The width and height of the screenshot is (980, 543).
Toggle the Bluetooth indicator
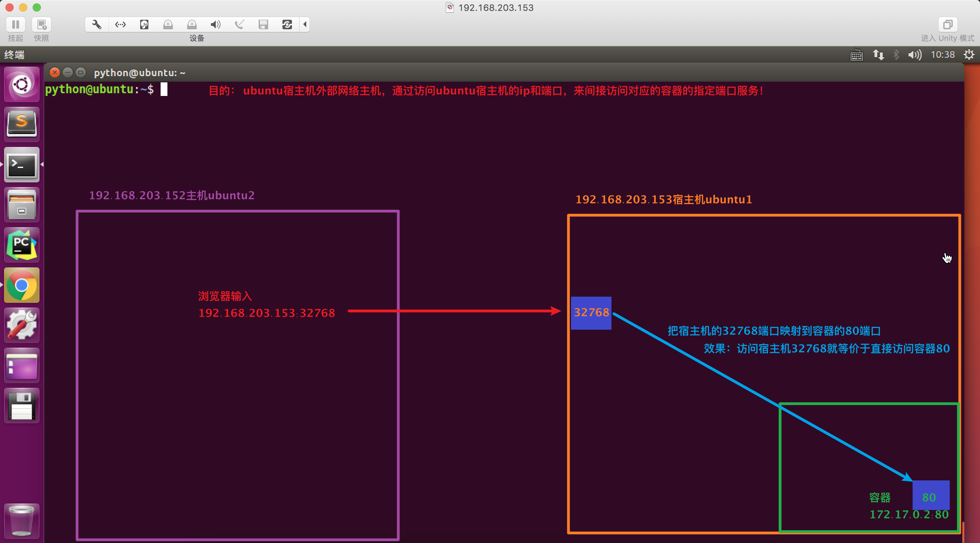(x=896, y=55)
